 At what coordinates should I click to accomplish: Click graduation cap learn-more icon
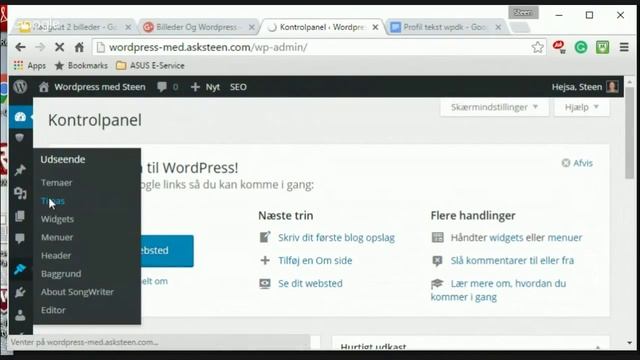coord(437,283)
